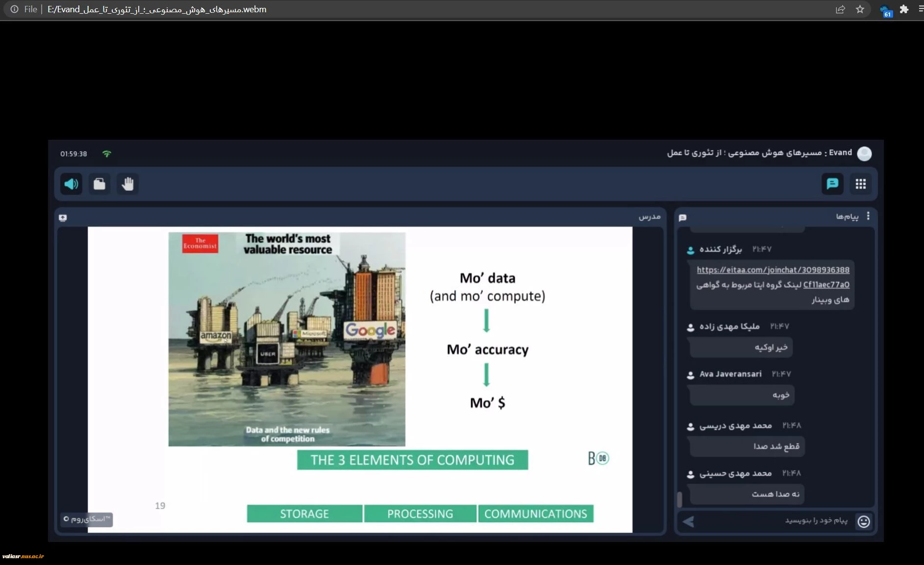
Task: Open the emoji picker in chat
Action: click(x=864, y=521)
